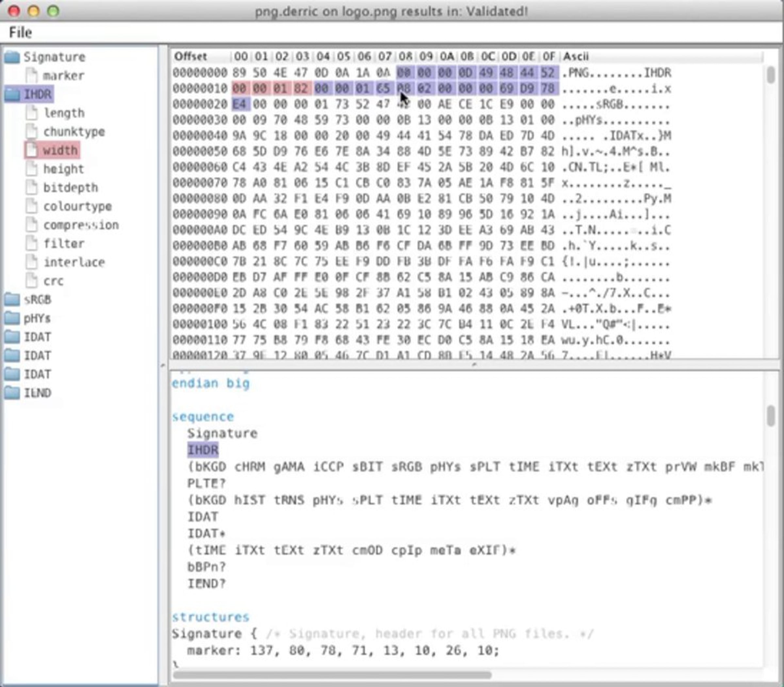Click the chunktype file icon
This screenshot has height=687, width=784.
(x=32, y=132)
